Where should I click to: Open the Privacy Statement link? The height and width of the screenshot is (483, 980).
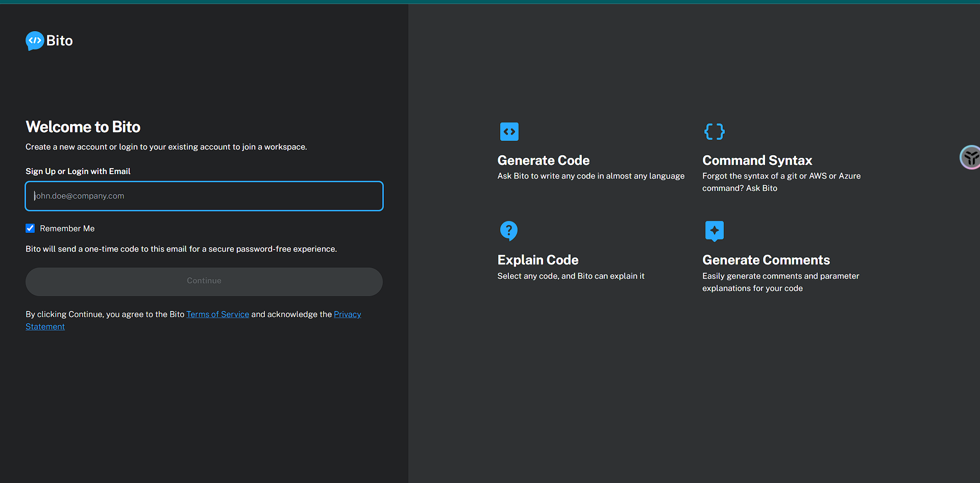coord(348,314)
